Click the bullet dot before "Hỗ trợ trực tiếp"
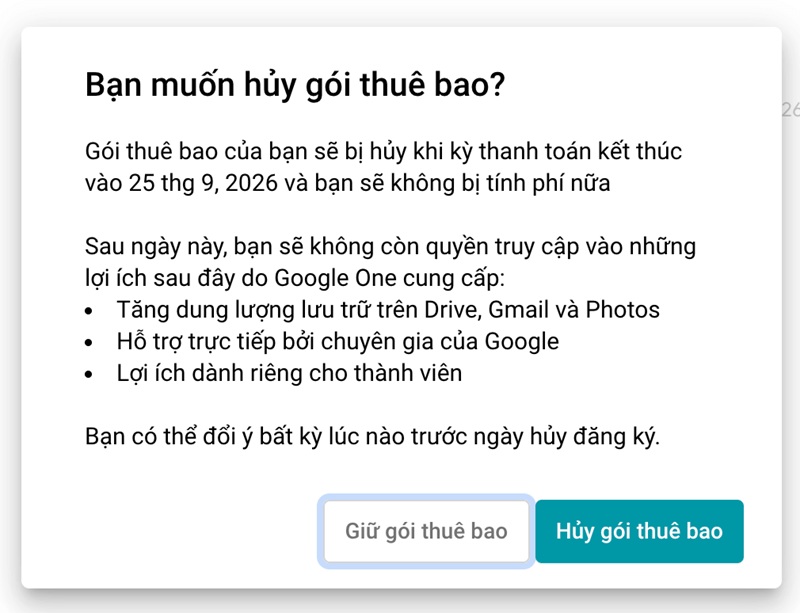 point(91,343)
